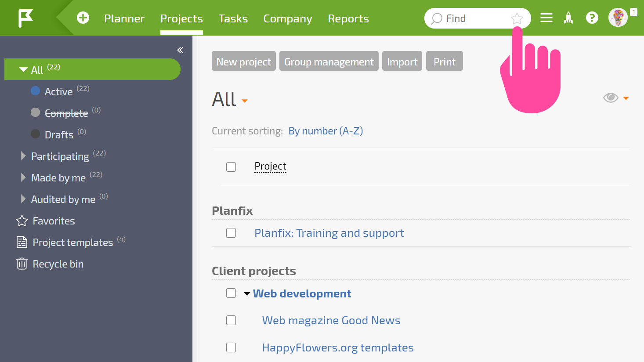The width and height of the screenshot is (644, 362).
Task: Click the star icon in Find box
Action: click(517, 18)
